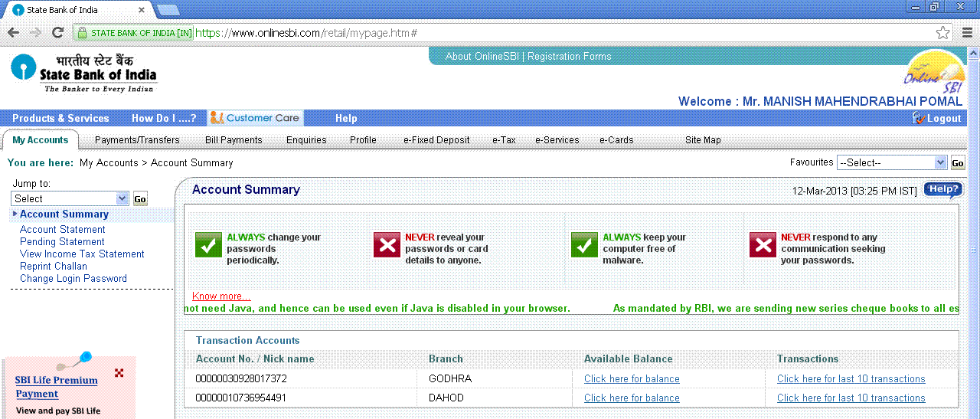Viewport: 980px width, 419px height.
Task: Click the browser back arrow button
Action: pos(13,33)
